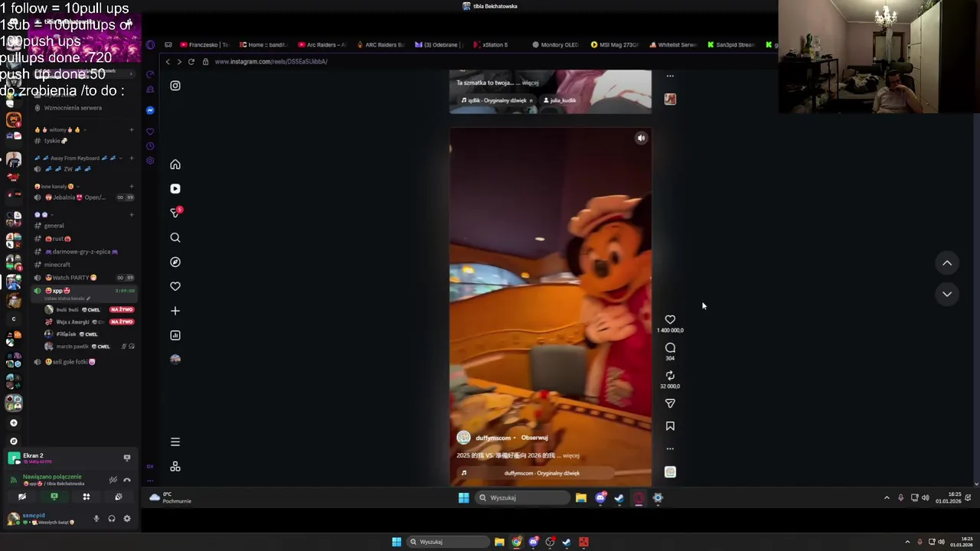
Task: Open Instagram dashboard chart icon
Action: (175, 335)
